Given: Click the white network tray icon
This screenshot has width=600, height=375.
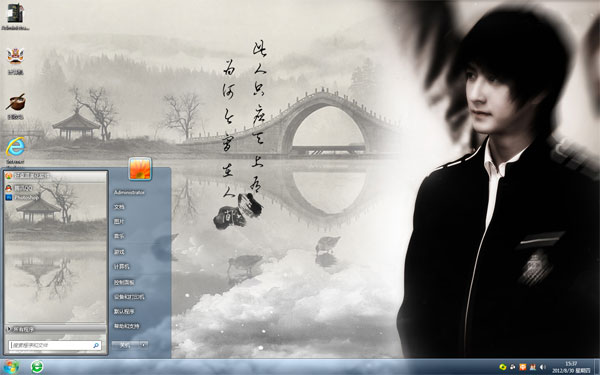Looking at the screenshot, I should (513, 367).
